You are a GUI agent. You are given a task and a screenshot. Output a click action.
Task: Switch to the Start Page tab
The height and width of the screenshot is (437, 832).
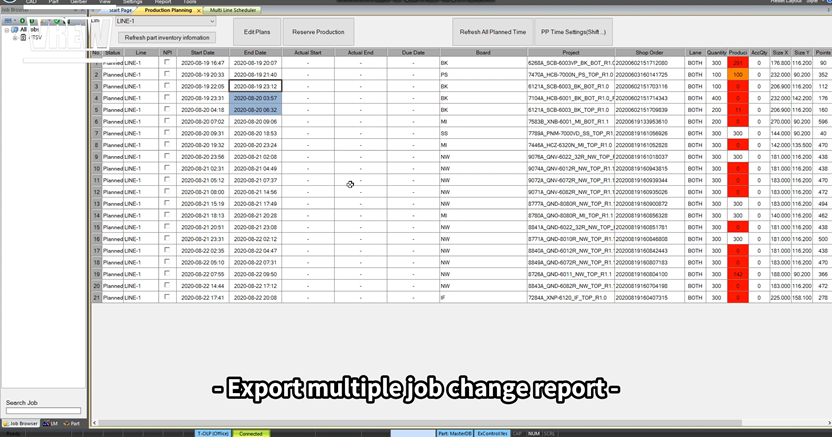120,10
